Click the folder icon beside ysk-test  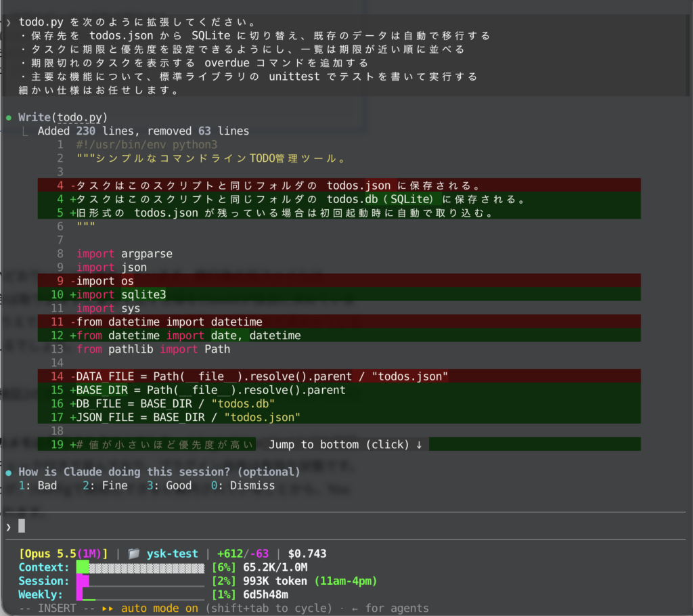(x=133, y=554)
